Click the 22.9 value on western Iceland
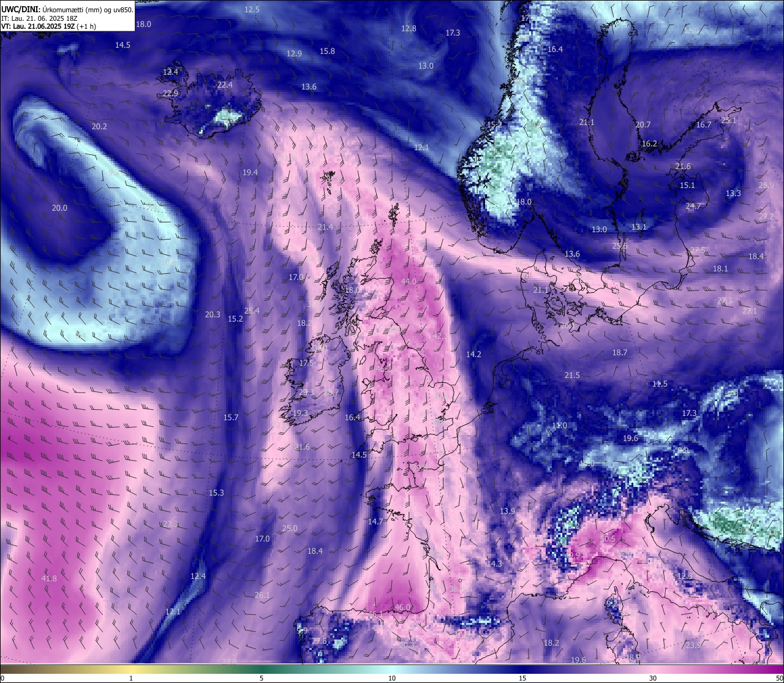The height and width of the screenshot is (683, 784). [170, 93]
